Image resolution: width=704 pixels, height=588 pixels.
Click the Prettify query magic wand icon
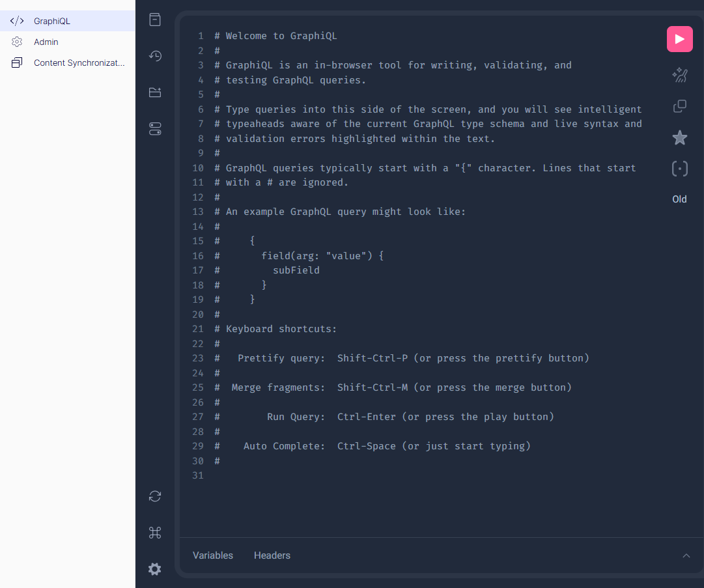pyautogui.click(x=679, y=75)
